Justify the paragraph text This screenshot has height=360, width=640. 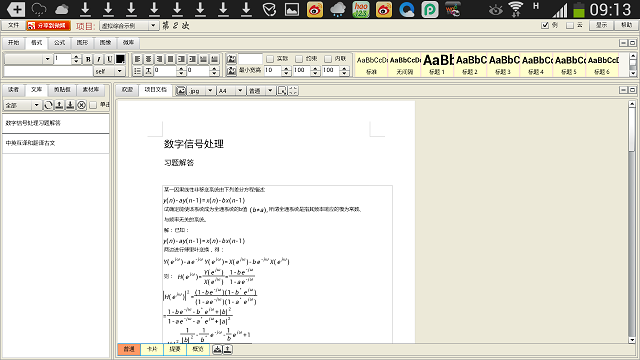click(x=171, y=59)
